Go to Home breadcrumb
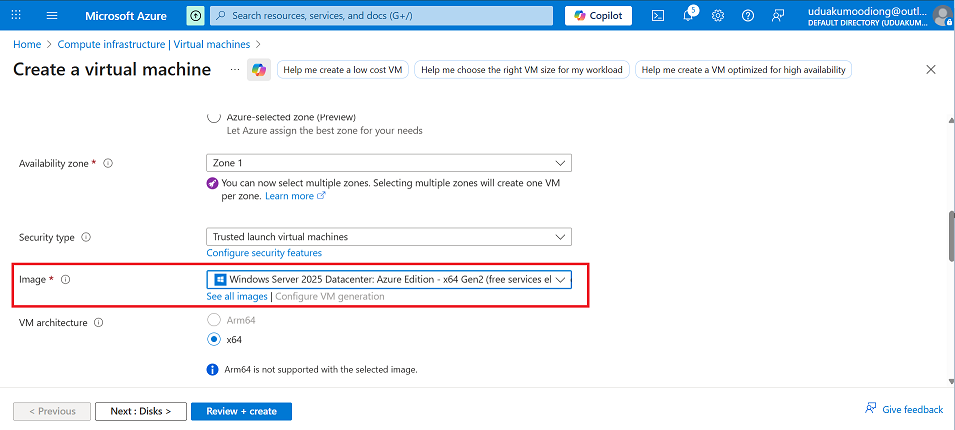This screenshot has width=955, height=430. (27, 44)
